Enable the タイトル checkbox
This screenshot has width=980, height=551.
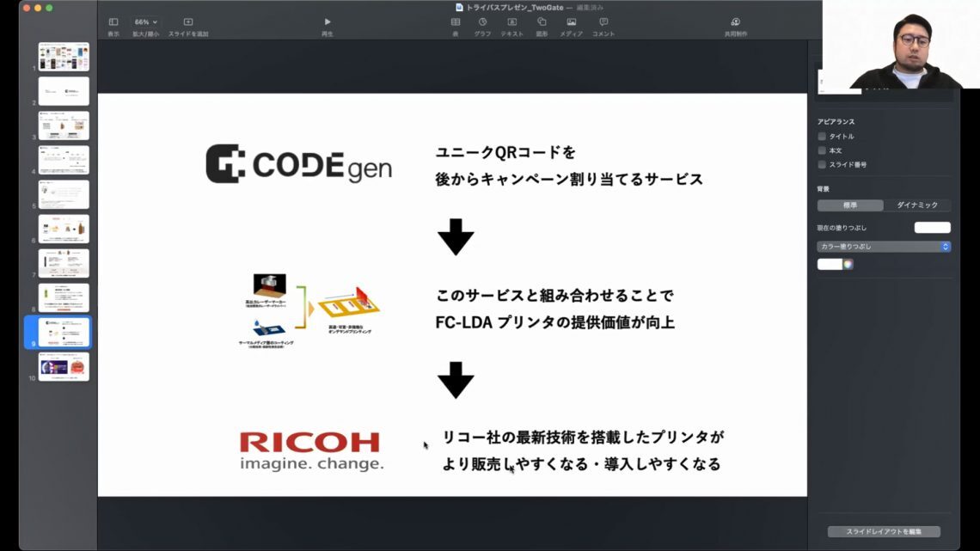[822, 137]
